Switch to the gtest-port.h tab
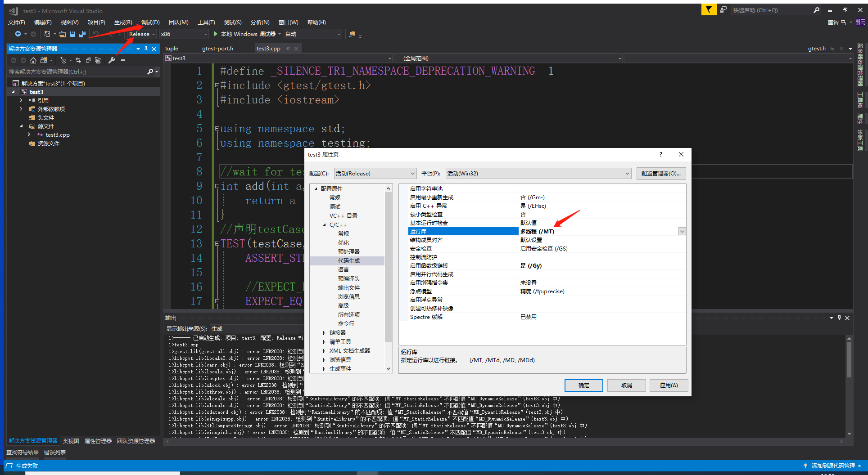 [217, 48]
